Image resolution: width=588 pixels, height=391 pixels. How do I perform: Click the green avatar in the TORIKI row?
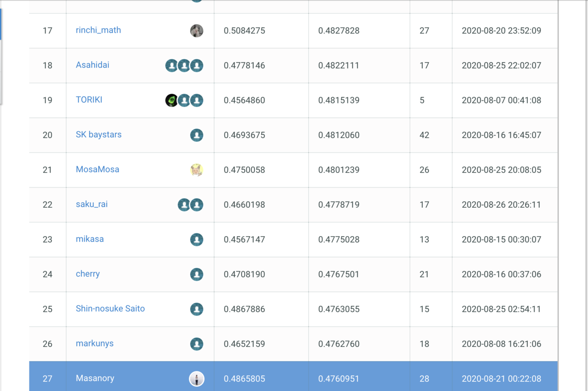coord(171,100)
